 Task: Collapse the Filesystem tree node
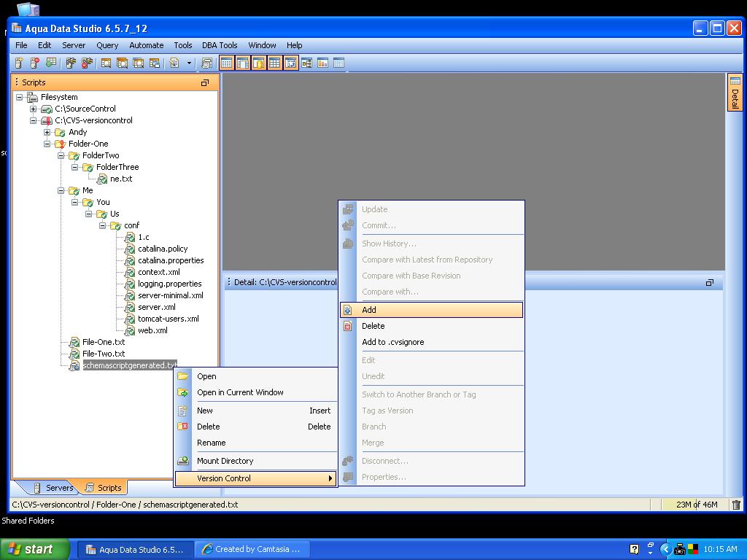tap(20, 97)
